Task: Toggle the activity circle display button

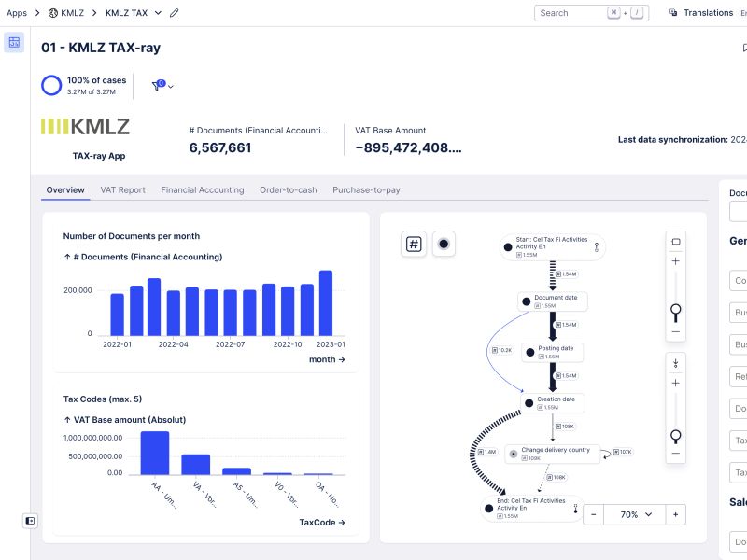Action: 444,244
